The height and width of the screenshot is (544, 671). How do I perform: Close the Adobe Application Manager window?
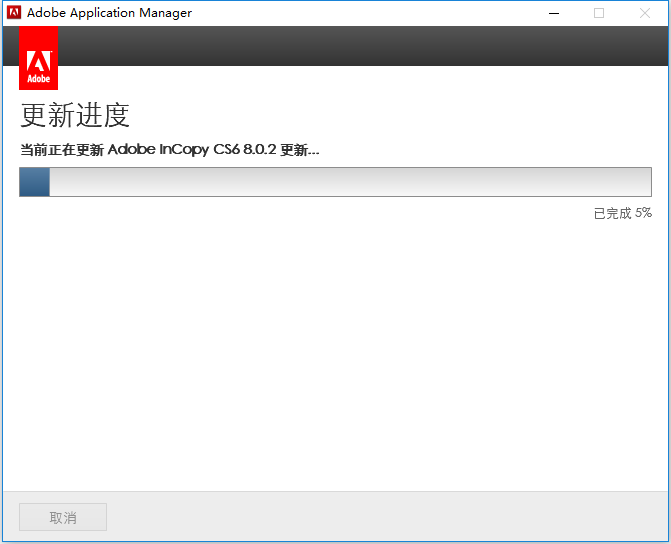click(645, 13)
